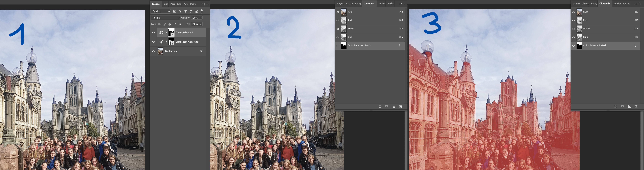The image size is (644, 170).
Task: Open the Fill percentage slider
Action: click(201, 24)
